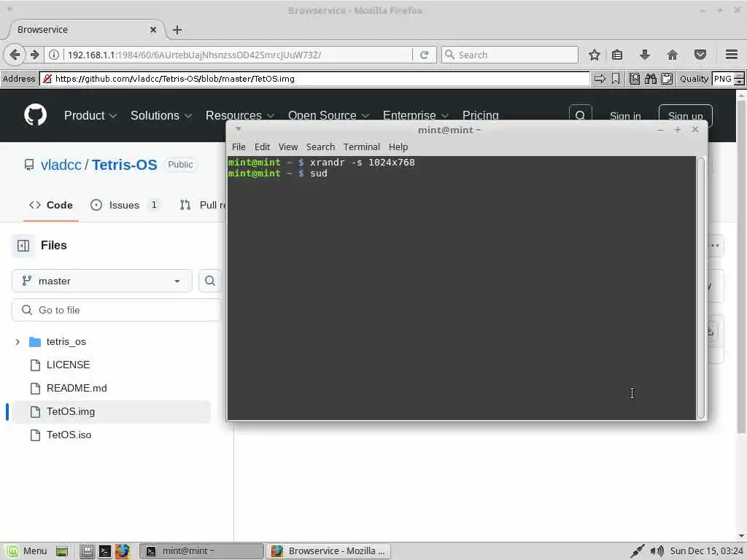Viewport: 747px width, 560px height.
Task: Open new browser tab with plus
Action: click(x=177, y=29)
